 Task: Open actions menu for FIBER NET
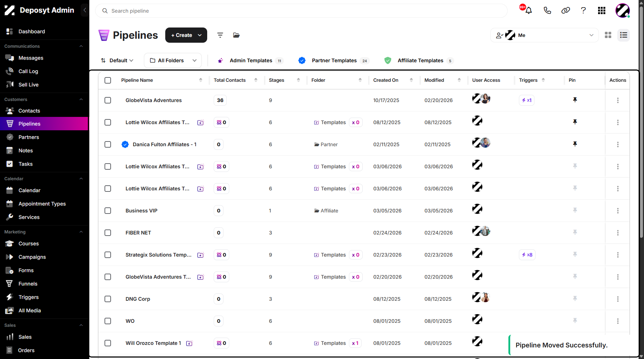coord(618,233)
